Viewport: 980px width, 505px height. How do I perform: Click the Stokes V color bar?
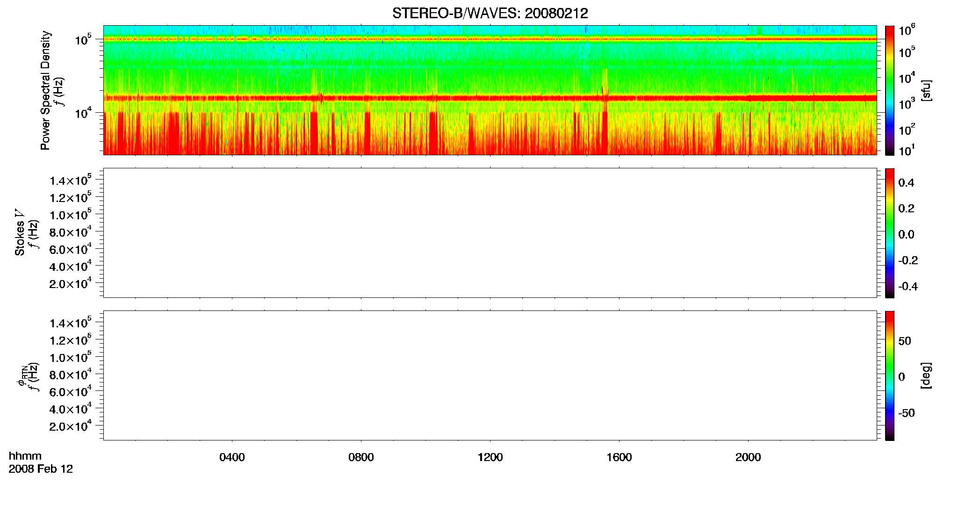[890, 233]
